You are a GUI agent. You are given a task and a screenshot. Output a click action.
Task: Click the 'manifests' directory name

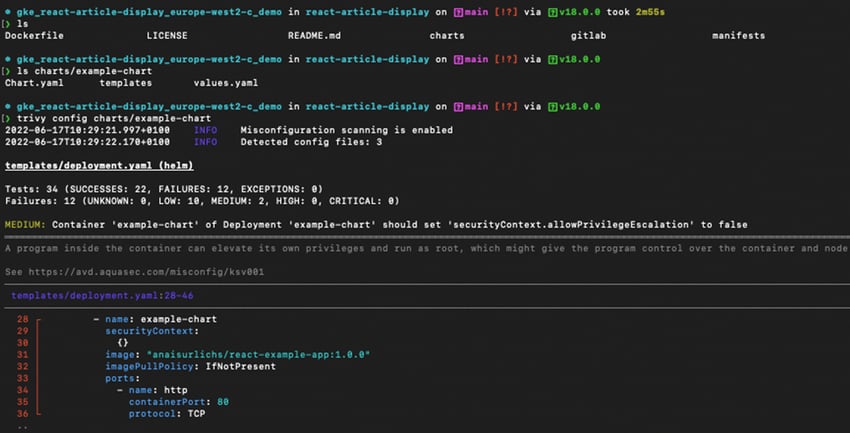[x=738, y=36]
